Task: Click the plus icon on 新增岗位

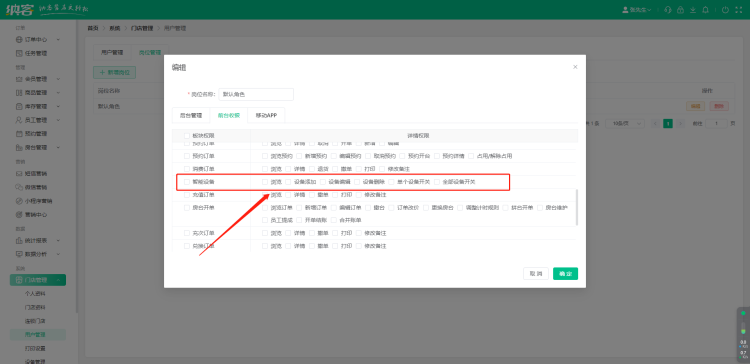Action: 102,73
